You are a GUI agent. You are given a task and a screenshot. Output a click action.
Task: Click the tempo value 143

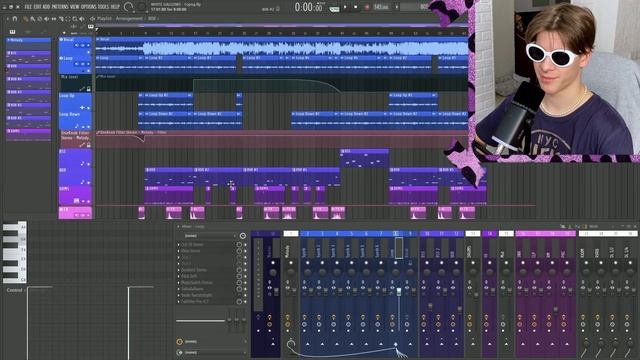tap(381, 7)
